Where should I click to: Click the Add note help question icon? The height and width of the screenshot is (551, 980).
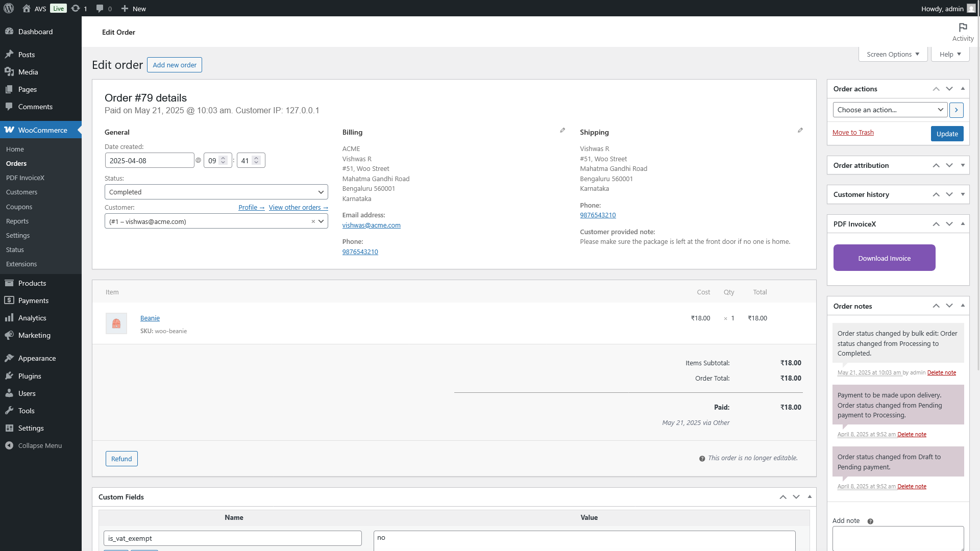click(870, 521)
